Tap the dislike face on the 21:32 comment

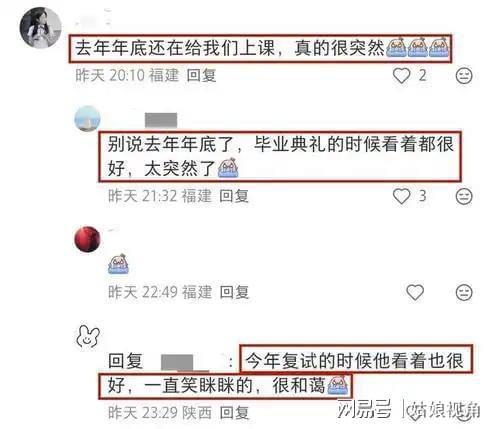(x=464, y=196)
